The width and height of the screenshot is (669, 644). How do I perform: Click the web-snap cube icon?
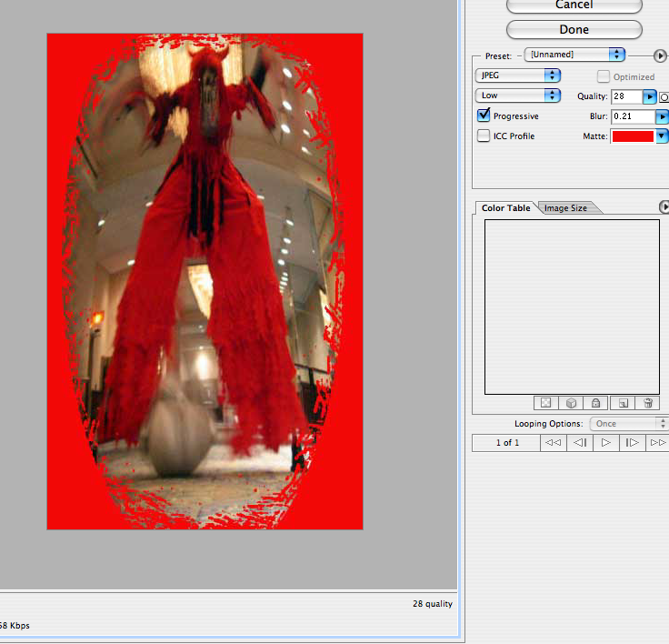point(571,403)
